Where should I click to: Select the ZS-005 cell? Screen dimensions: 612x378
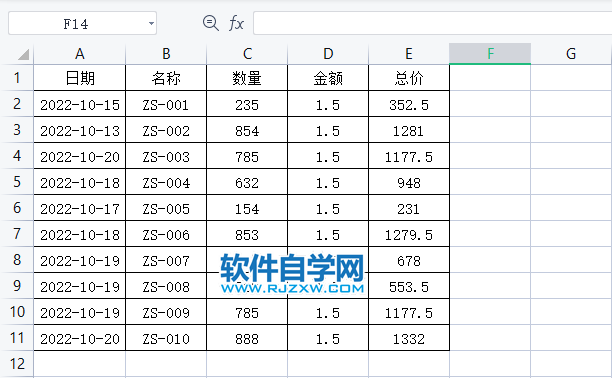click(166, 208)
